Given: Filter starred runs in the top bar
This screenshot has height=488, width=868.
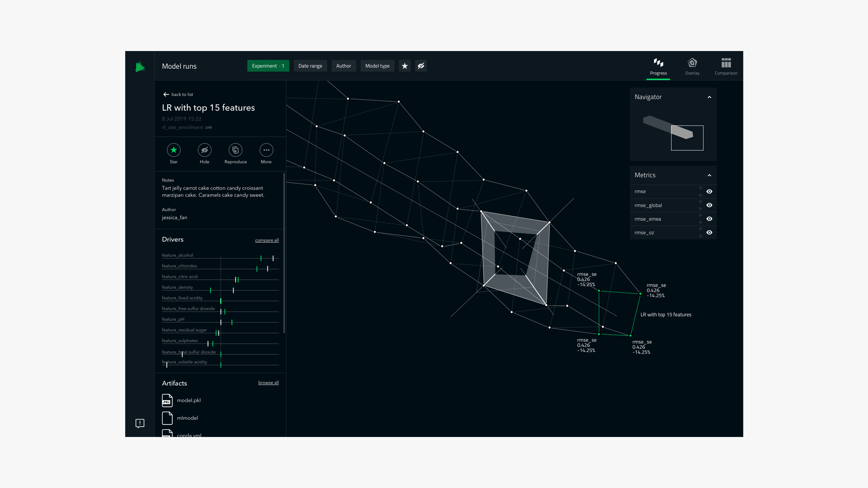Looking at the screenshot, I should pos(404,66).
